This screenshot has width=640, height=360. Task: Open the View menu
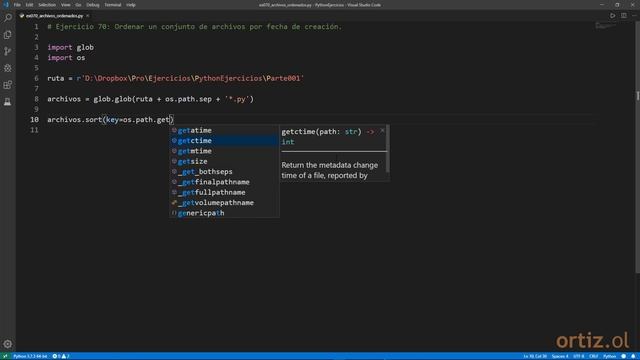[65, 5]
